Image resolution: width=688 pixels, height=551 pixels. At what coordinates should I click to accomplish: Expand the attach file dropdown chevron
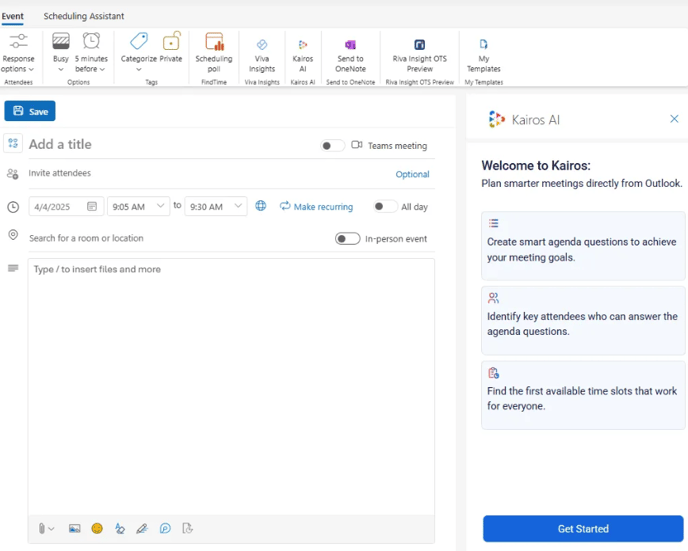52,529
